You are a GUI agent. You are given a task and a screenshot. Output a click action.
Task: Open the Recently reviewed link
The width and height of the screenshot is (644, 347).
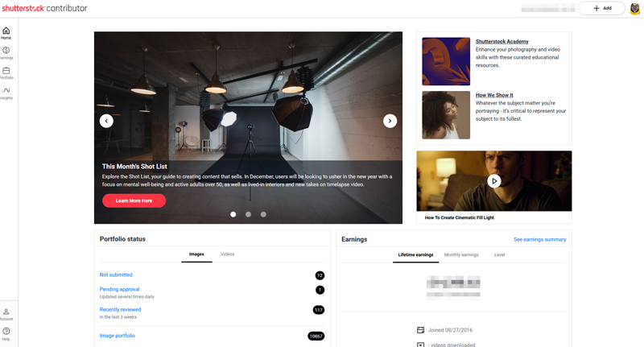click(x=120, y=309)
